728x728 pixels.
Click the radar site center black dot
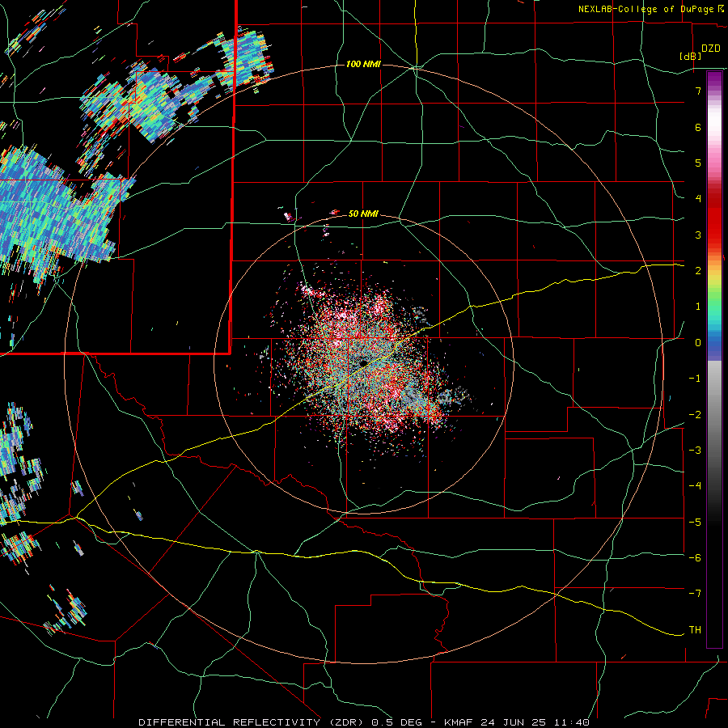click(363, 362)
